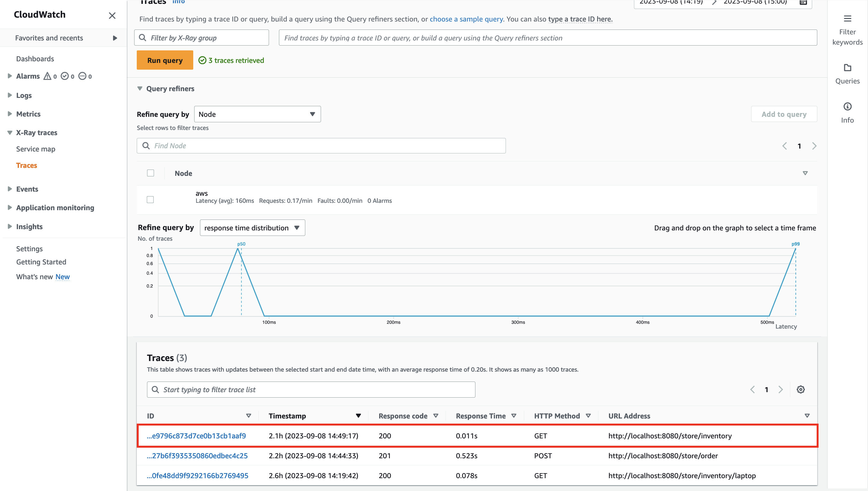Select Traces in sidebar

[x=27, y=165]
